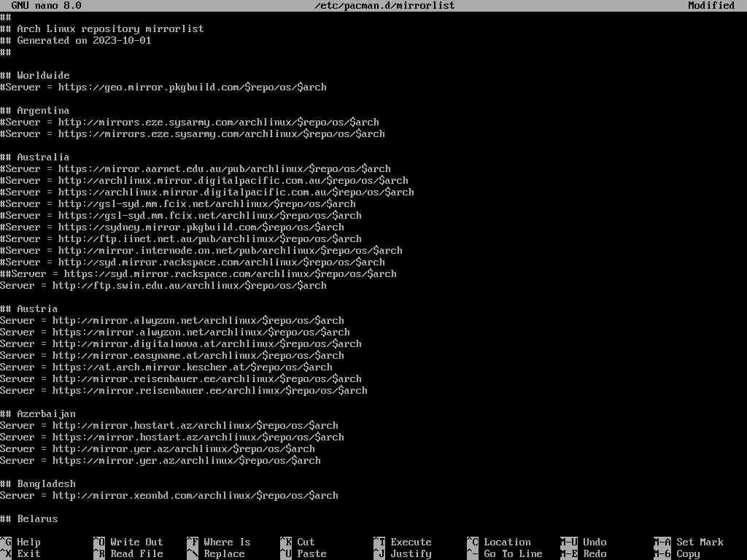
Task: Click the /etc/pacman.d/mirrorlist file title
Action: 385,6
